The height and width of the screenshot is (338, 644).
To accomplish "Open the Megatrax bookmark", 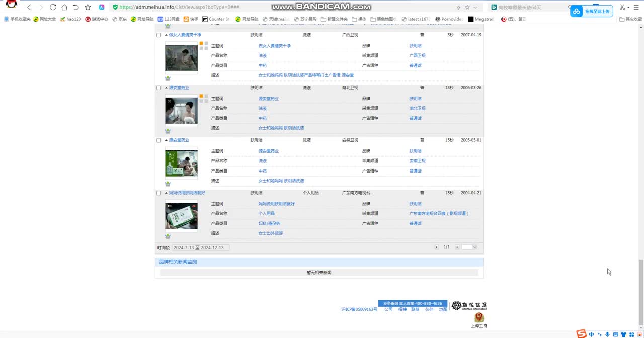I will tap(481, 19).
